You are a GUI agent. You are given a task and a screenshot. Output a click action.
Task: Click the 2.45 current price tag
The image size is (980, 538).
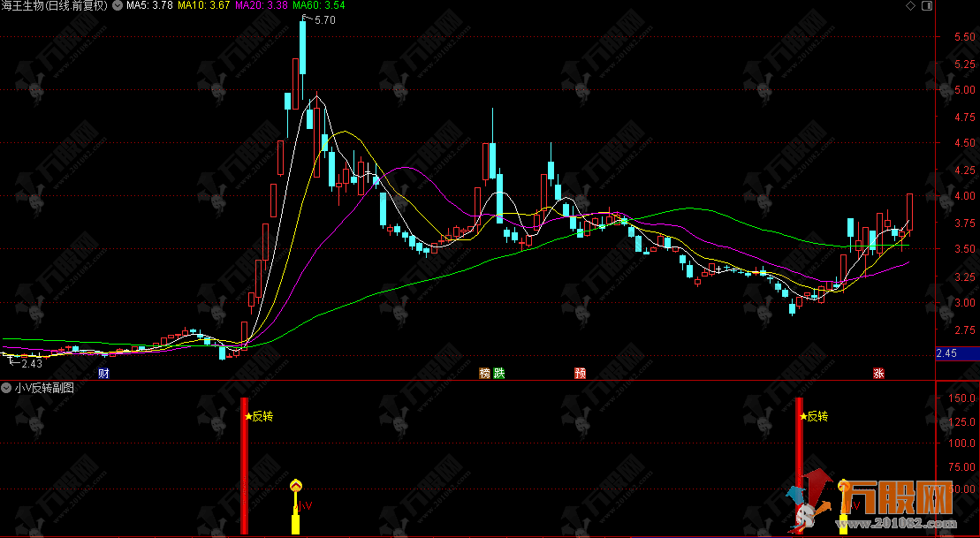coord(946,353)
